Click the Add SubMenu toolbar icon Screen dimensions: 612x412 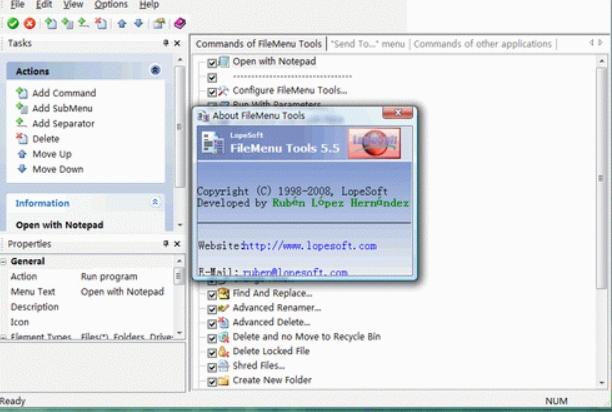click(67, 23)
